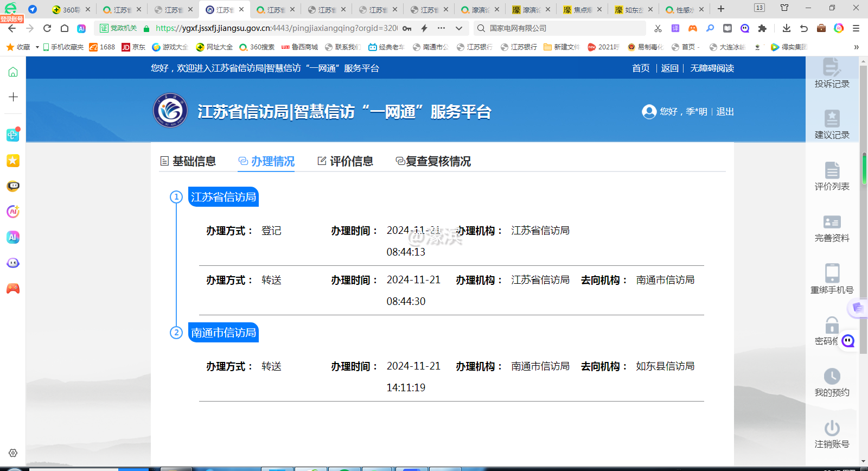
Task: Open the 京东 bookmark
Action: click(133, 47)
